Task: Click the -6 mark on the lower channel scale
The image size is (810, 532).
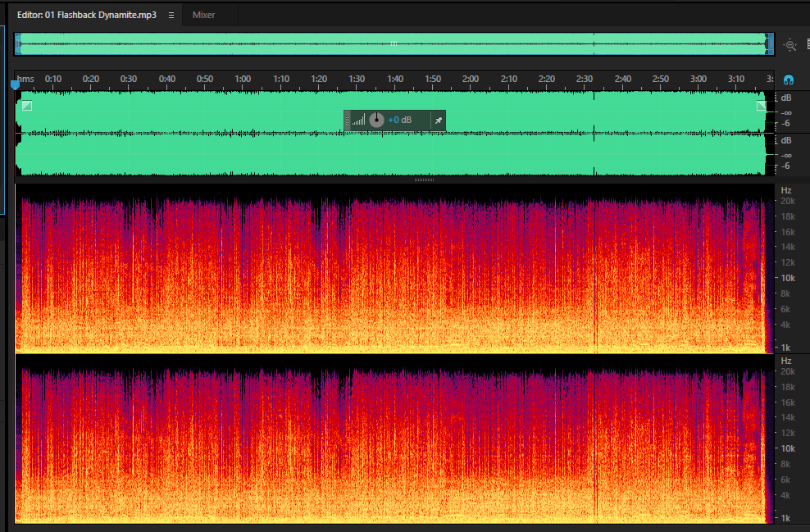Action: (x=785, y=166)
